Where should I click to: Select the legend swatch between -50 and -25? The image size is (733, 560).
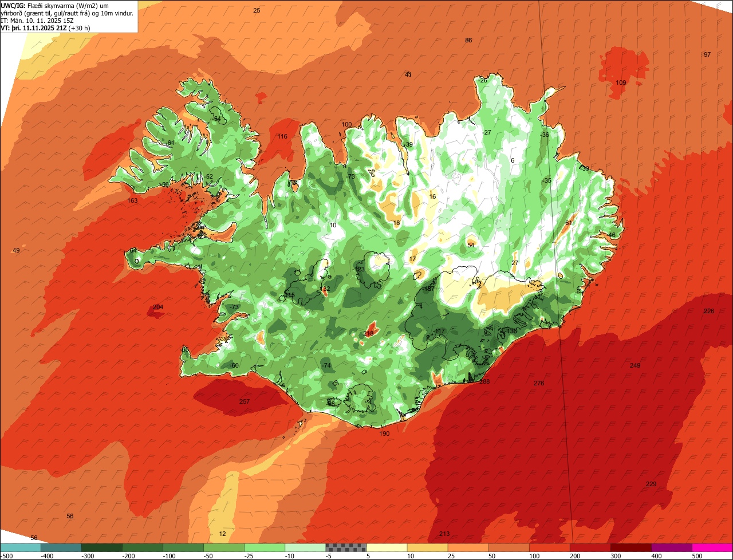click(223, 547)
